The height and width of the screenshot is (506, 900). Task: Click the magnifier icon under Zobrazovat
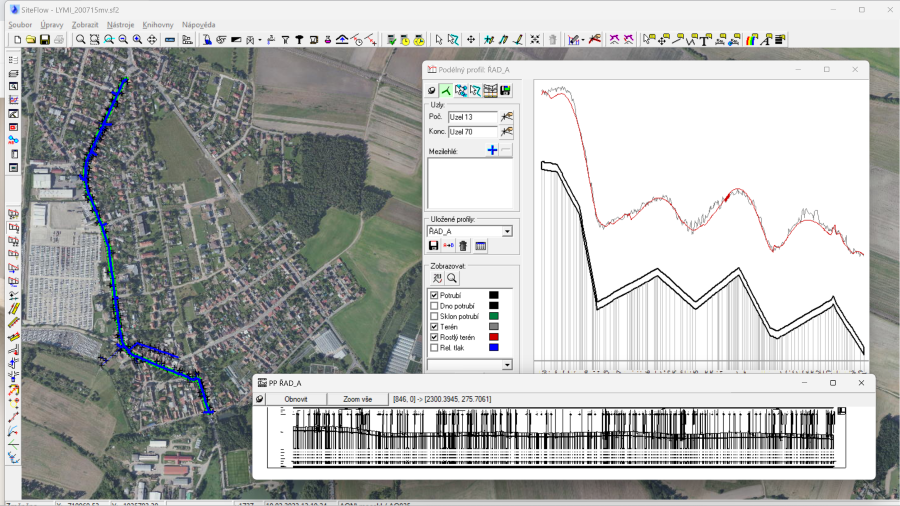(x=452, y=278)
